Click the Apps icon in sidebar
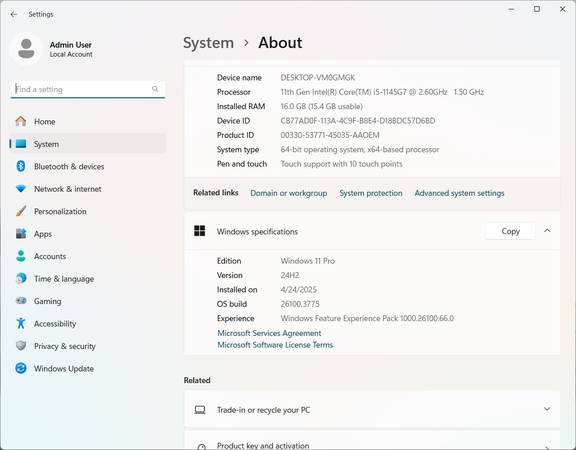Screen dimensions: 576x450 click(21, 234)
